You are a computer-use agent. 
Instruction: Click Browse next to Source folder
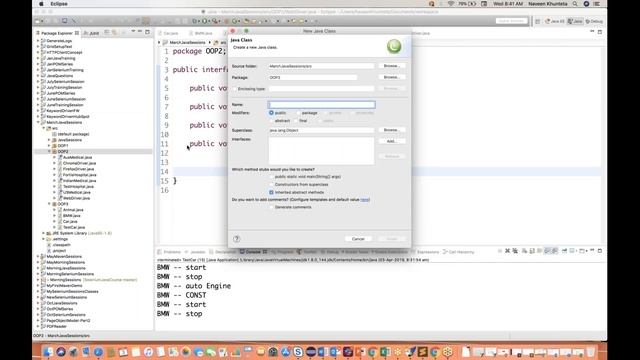[391, 66]
